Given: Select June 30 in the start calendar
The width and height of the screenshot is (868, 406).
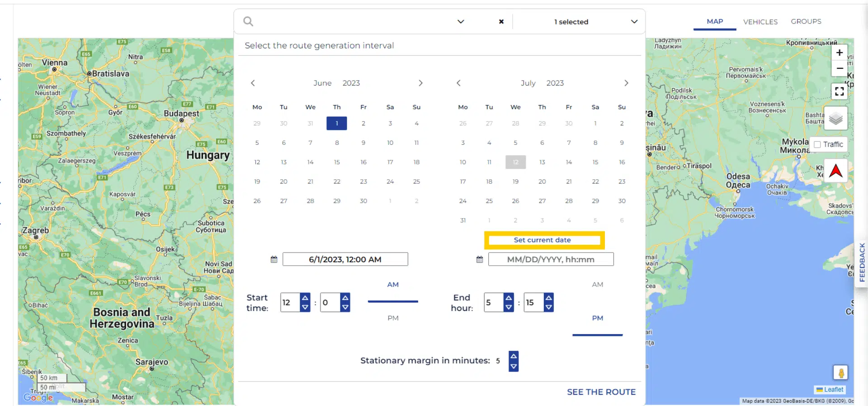Looking at the screenshot, I should coord(363,201).
